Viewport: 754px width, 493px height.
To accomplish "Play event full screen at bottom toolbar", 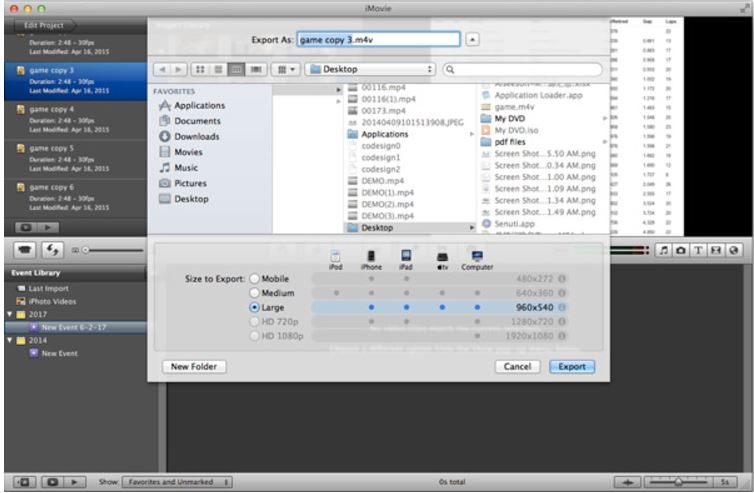I will 52,481.
